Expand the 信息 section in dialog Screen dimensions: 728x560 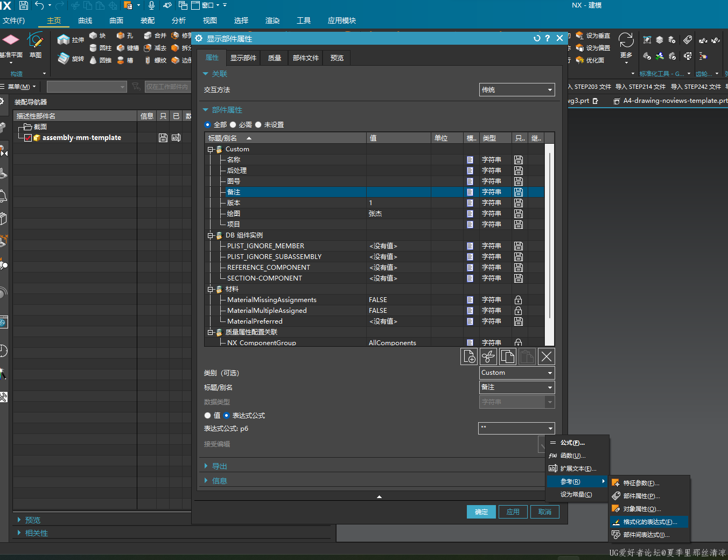pos(206,481)
